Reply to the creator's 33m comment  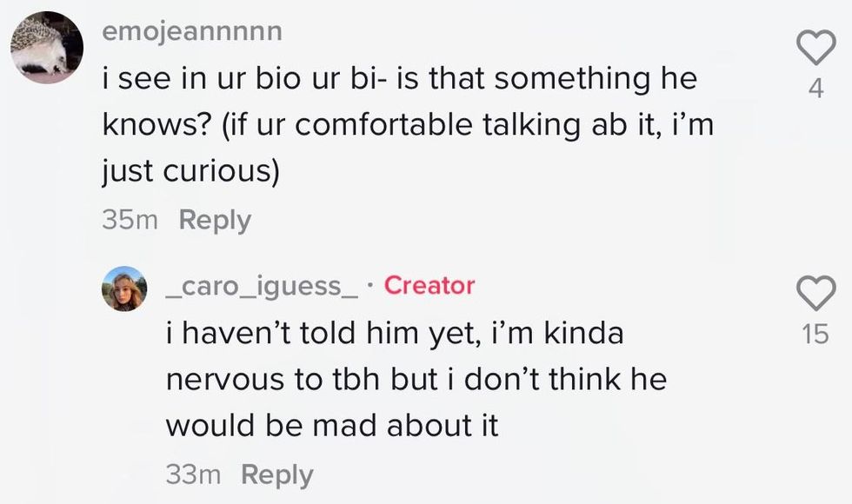(x=276, y=474)
